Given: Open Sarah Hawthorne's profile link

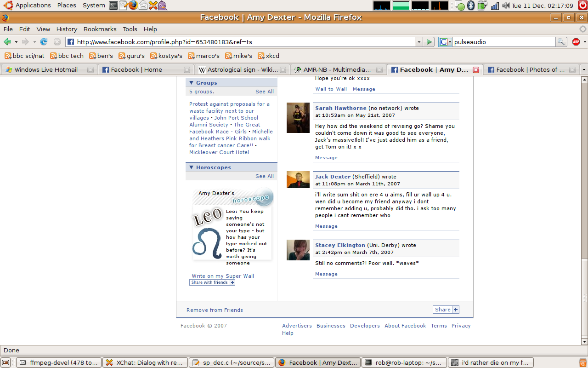Looking at the screenshot, I should tap(341, 108).
